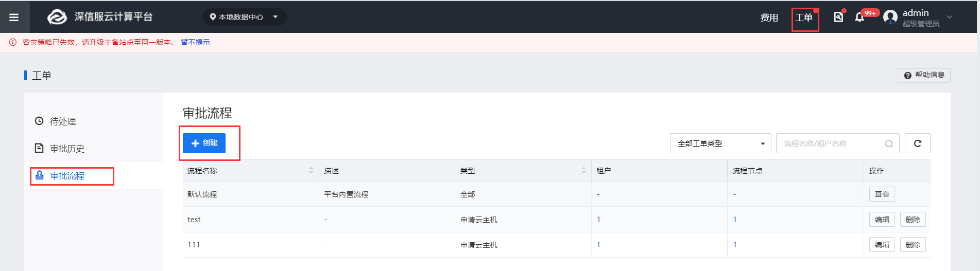Click the refresh icon beside the search box
The image size is (980, 271).
917,143
